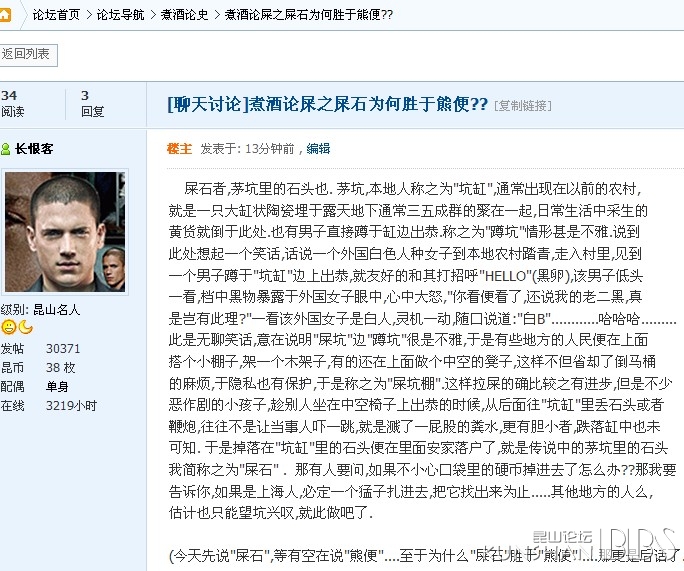Viewport: 684px width, 571px height.
Task: Open 煮酒论史 board link
Action: click(185, 15)
